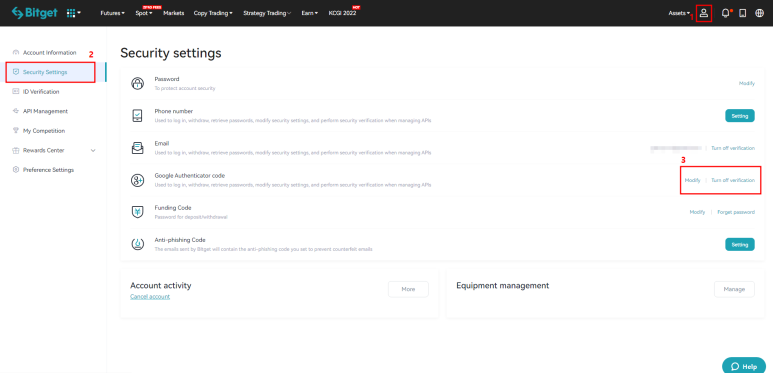The width and height of the screenshot is (773, 373).
Task: Open the Strategy Trading dropdown
Action: click(x=267, y=13)
